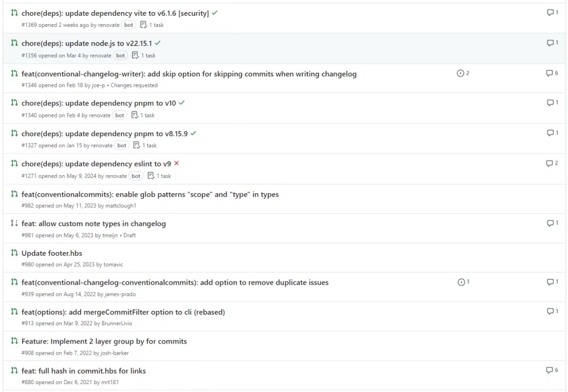Image resolution: width=568 pixels, height=392 pixels.
Task: Click 1 task indicator on pnpm v8.15.9 PR
Action: 145,145
